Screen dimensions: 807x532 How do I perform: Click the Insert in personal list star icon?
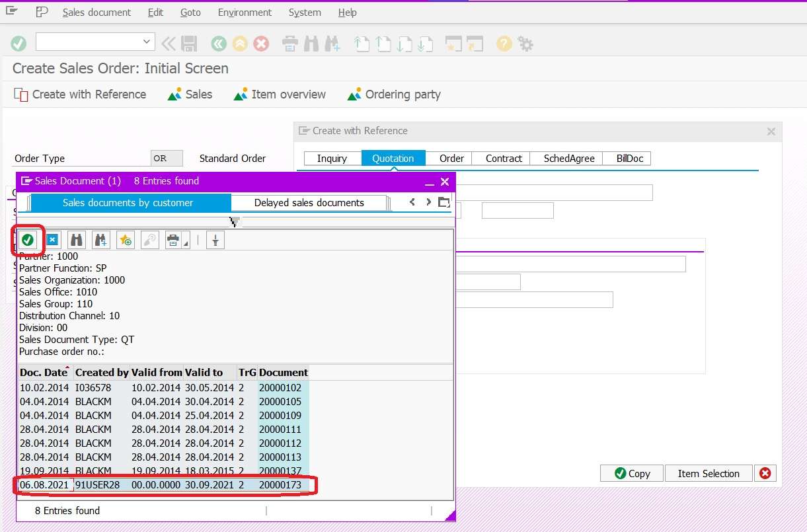[x=125, y=239]
